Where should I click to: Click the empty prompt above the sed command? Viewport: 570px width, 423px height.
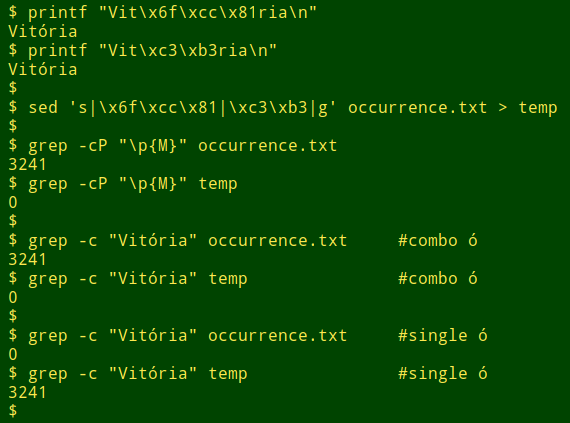(13, 88)
